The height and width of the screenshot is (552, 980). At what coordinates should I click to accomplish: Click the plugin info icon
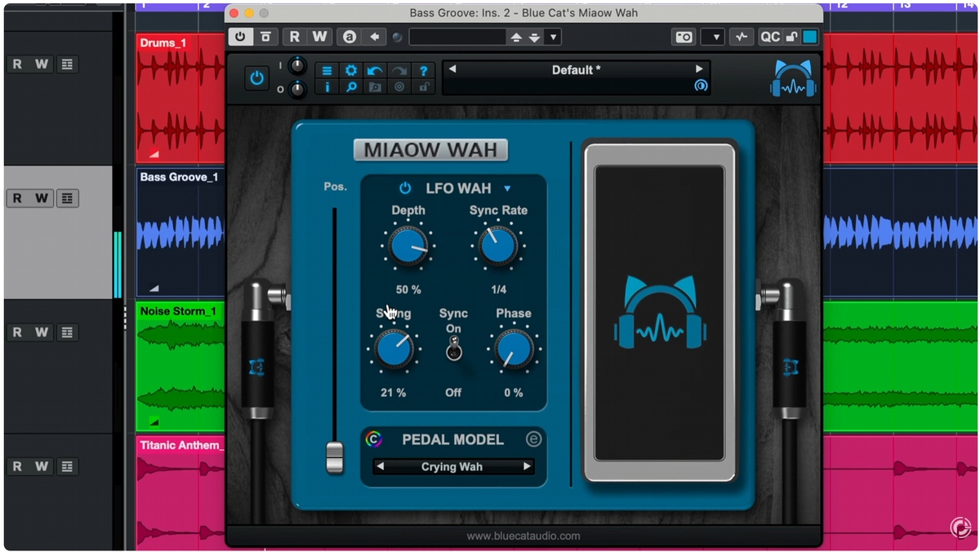327,87
